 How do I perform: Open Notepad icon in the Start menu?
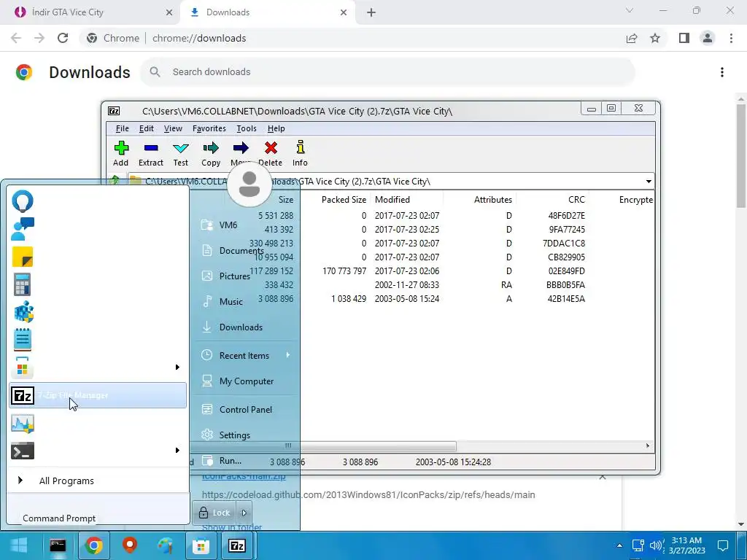pyautogui.click(x=23, y=340)
